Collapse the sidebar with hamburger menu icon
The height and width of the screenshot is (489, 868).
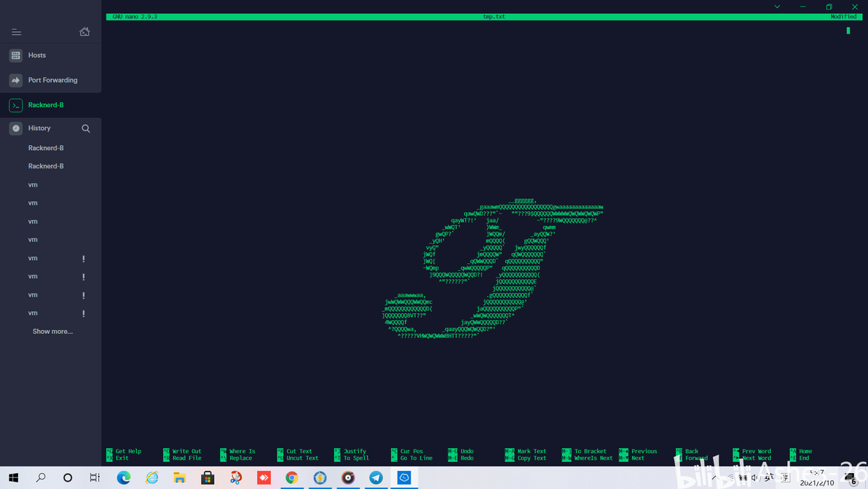pyautogui.click(x=16, y=32)
